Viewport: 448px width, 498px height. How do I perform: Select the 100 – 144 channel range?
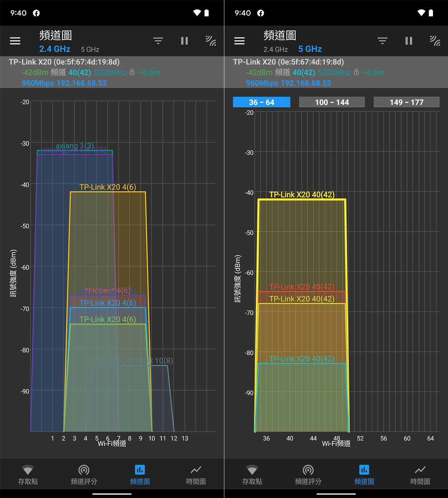point(332,102)
